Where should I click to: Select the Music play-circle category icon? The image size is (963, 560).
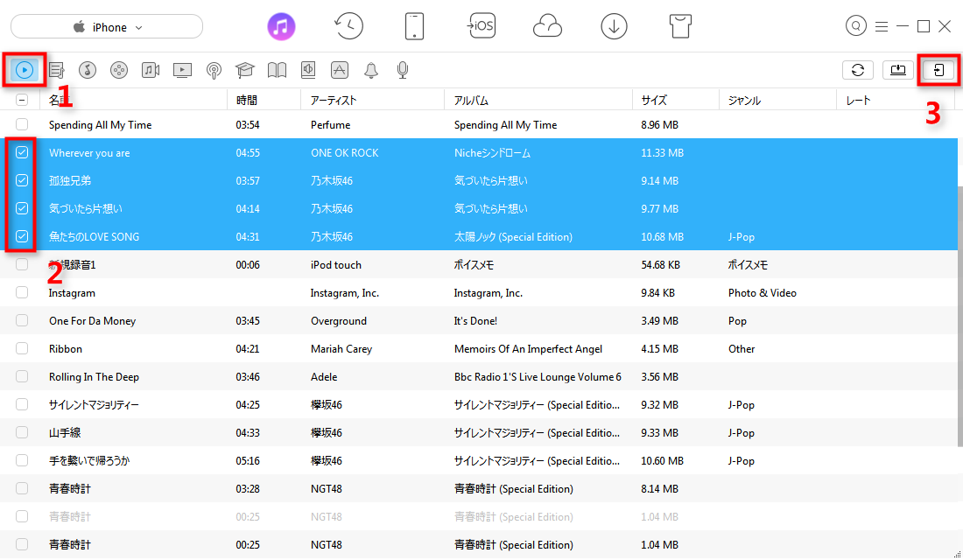coord(25,70)
